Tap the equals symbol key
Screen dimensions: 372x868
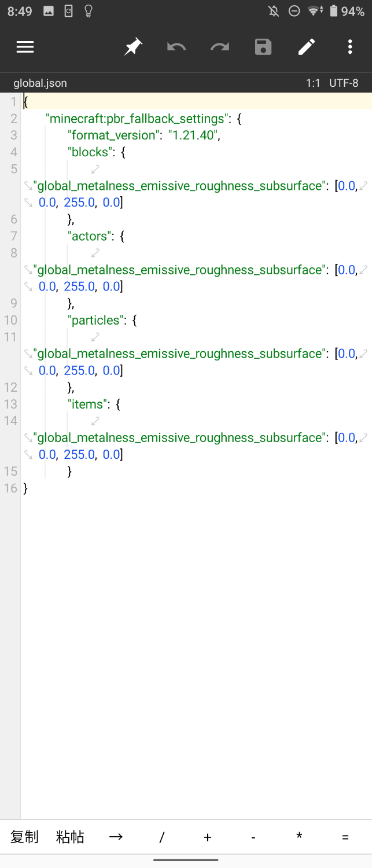(x=345, y=837)
